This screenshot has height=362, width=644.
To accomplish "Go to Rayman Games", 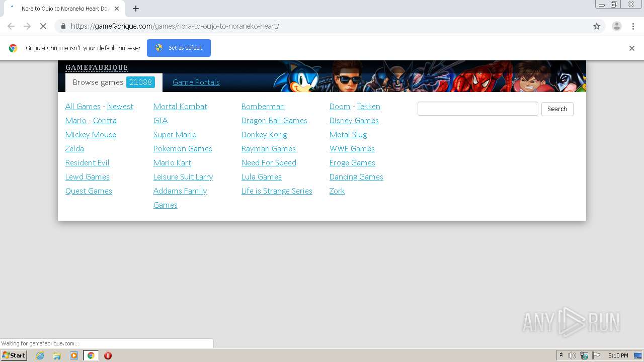I will click(269, 149).
